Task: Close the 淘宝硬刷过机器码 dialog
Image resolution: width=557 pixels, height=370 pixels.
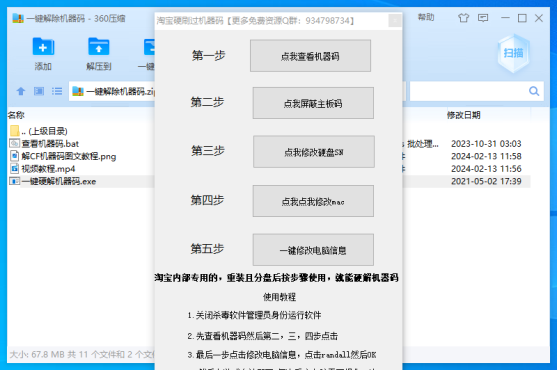Action: 395,21
